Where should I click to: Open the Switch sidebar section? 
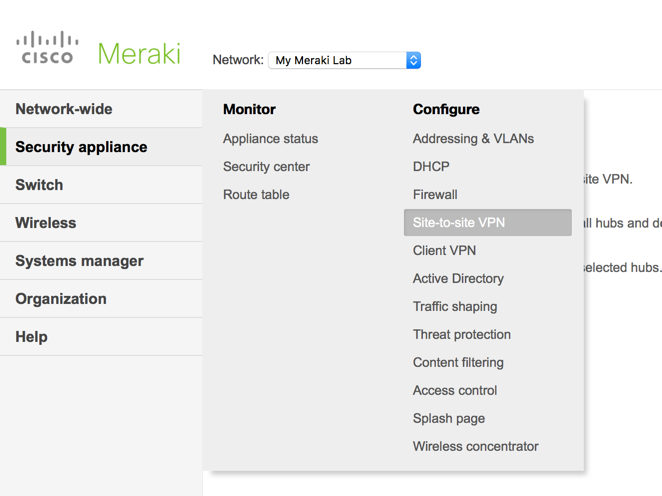[x=101, y=185]
